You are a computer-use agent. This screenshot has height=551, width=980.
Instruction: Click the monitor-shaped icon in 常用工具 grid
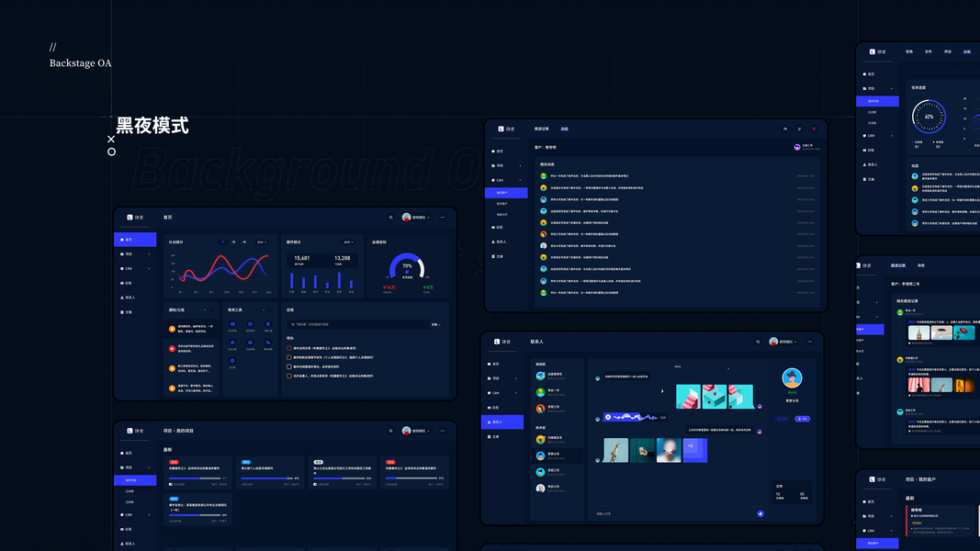[x=232, y=324]
